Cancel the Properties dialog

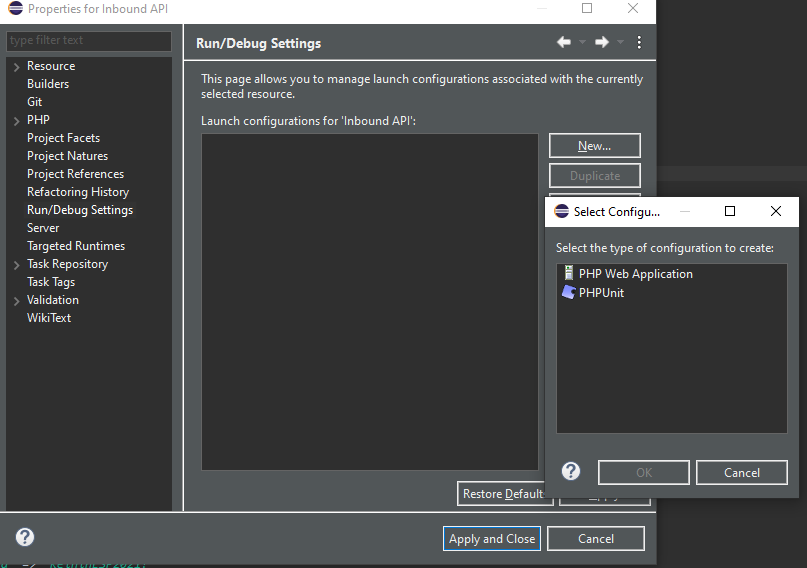click(x=595, y=539)
